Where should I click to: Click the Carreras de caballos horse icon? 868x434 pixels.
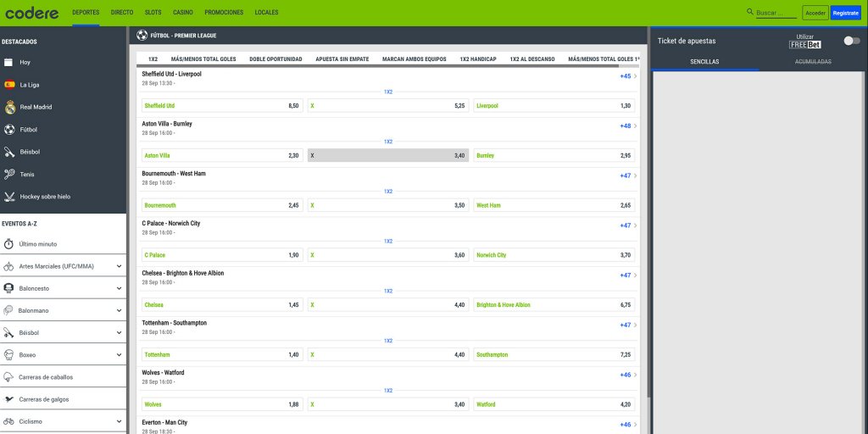coord(8,377)
